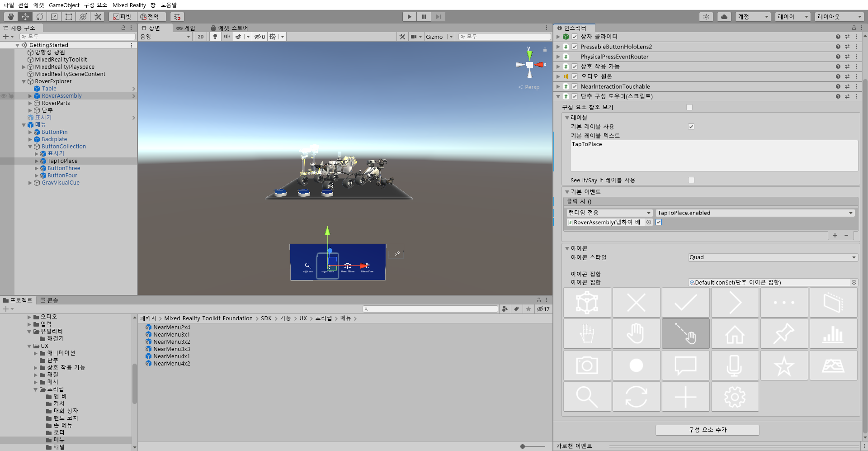Select the Rotate tool in toolbar
The image size is (868, 451).
click(40, 17)
